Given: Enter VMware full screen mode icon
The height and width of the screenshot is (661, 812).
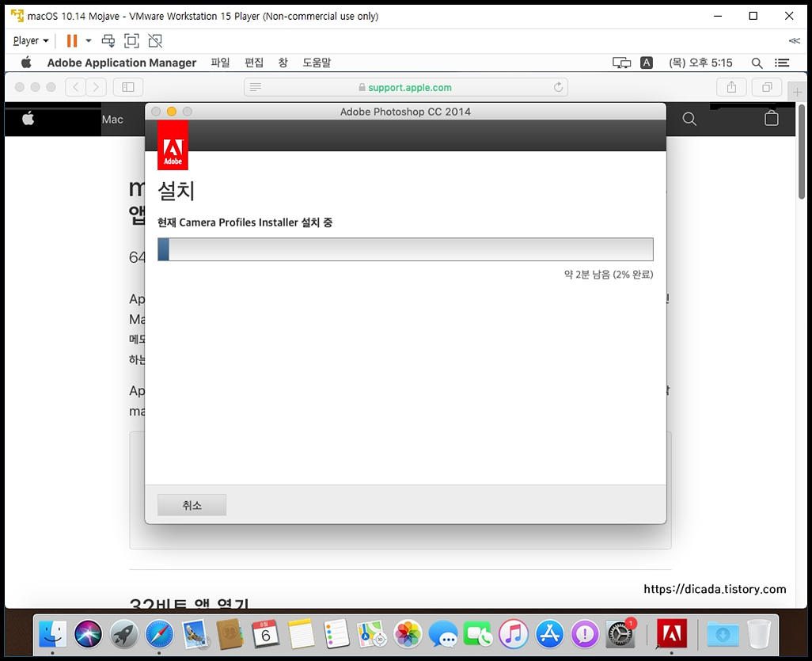Looking at the screenshot, I should coord(131,40).
